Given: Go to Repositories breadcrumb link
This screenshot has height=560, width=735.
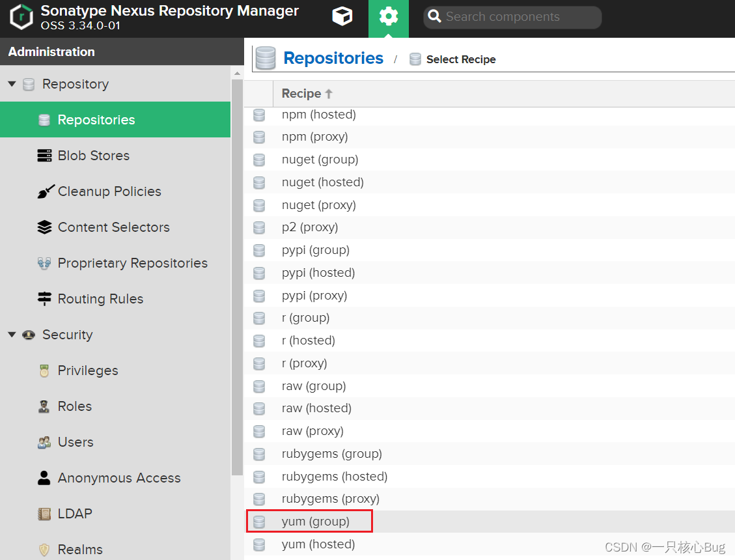Looking at the screenshot, I should tap(333, 58).
